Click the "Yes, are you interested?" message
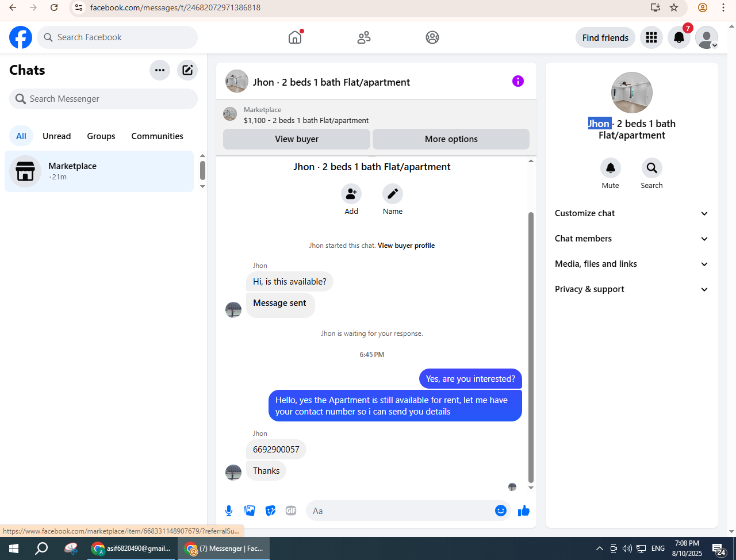This screenshot has width=736, height=560. point(470,379)
